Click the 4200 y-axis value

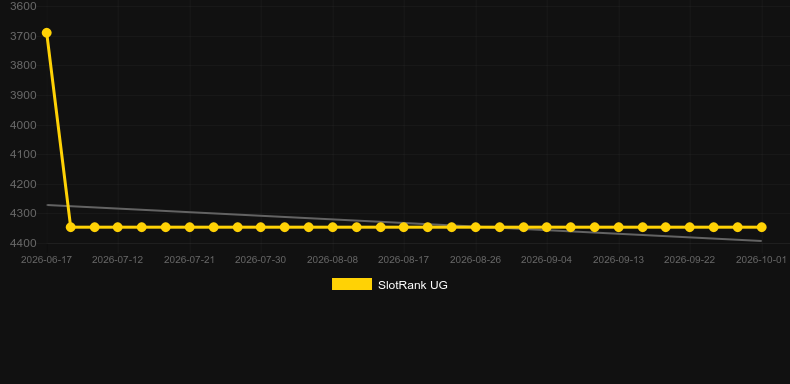click(x=23, y=184)
